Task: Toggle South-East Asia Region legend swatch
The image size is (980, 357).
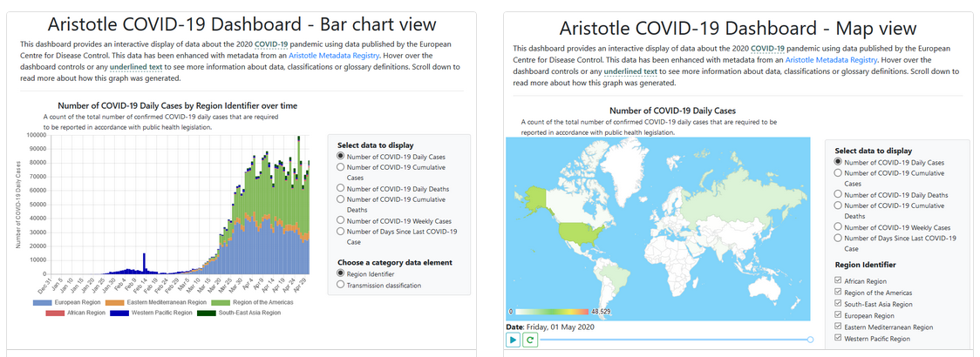Action: (205, 312)
